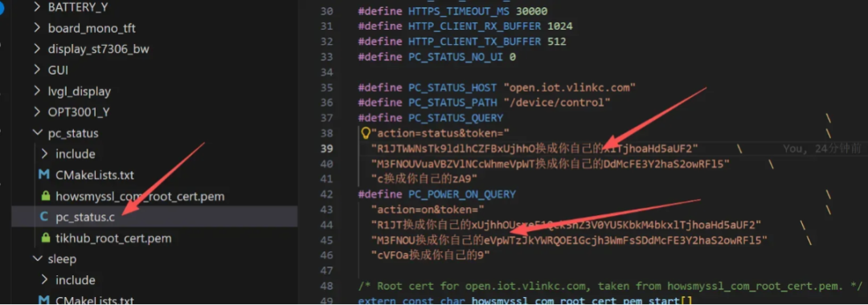Click the C file icon beside pc_status.c

pos(44,218)
